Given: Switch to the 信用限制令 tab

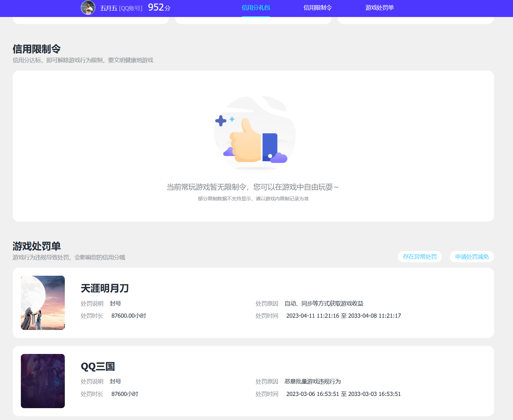Looking at the screenshot, I should click(318, 8).
